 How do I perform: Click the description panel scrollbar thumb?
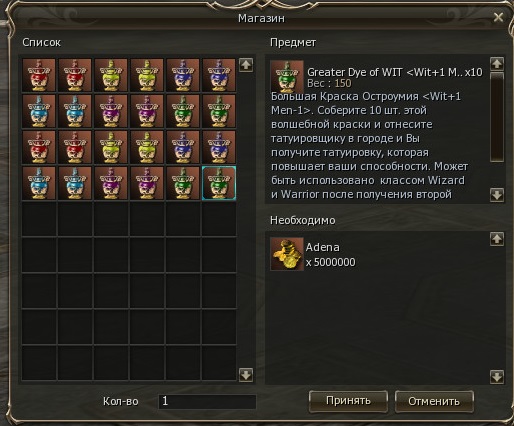click(x=497, y=117)
